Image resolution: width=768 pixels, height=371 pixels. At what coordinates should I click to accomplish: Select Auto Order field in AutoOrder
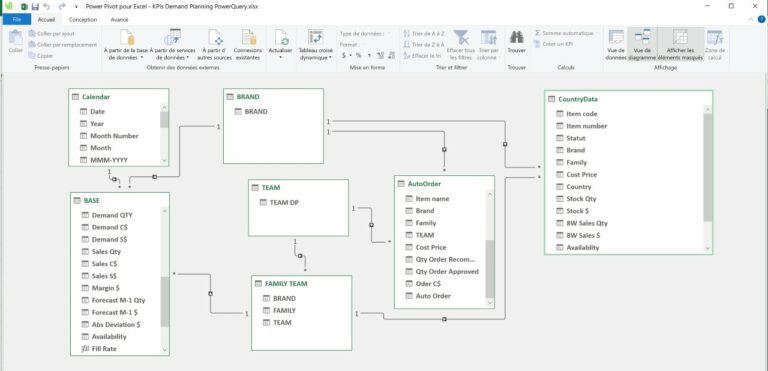[433, 296]
